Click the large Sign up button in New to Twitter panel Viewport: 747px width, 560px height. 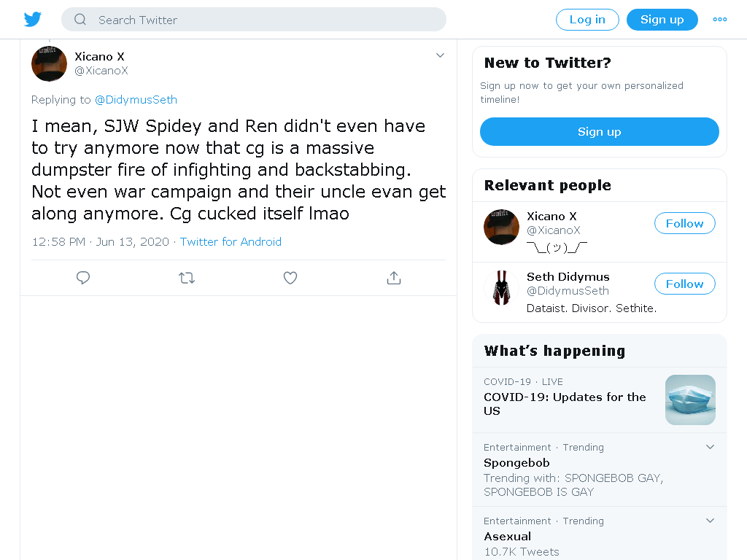point(600,131)
